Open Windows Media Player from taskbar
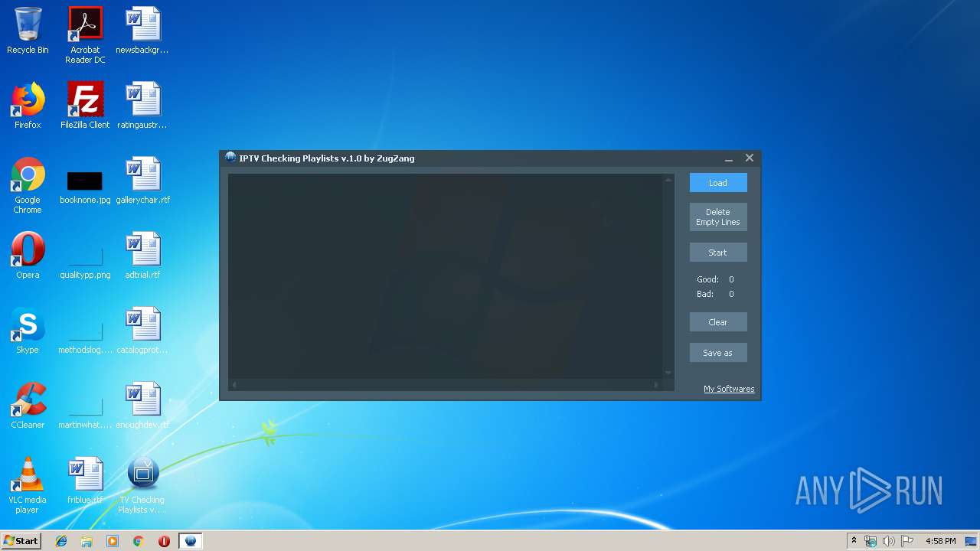The height and width of the screenshot is (551, 980). (x=113, y=541)
